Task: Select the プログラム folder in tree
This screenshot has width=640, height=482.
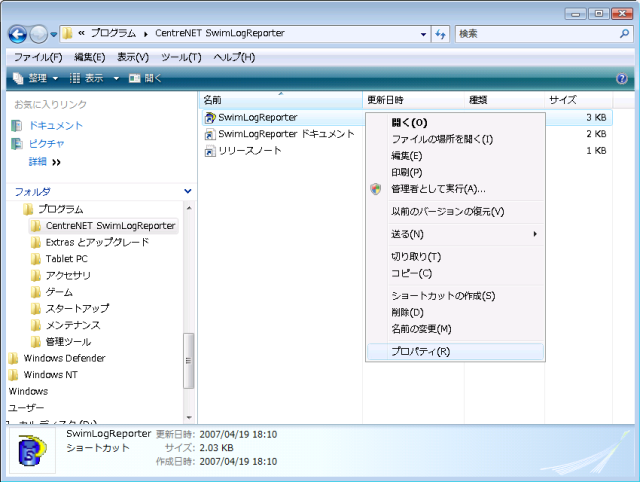Action: point(60,209)
